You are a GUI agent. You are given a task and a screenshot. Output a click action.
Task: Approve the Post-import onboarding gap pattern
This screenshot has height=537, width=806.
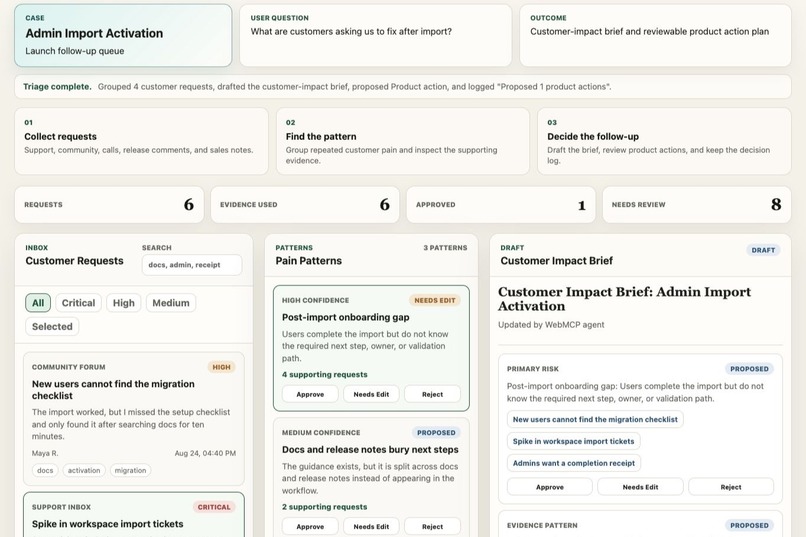pos(310,394)
